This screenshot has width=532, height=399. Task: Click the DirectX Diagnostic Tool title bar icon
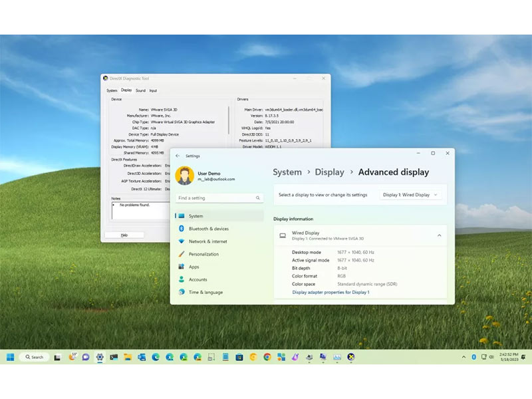106,78
